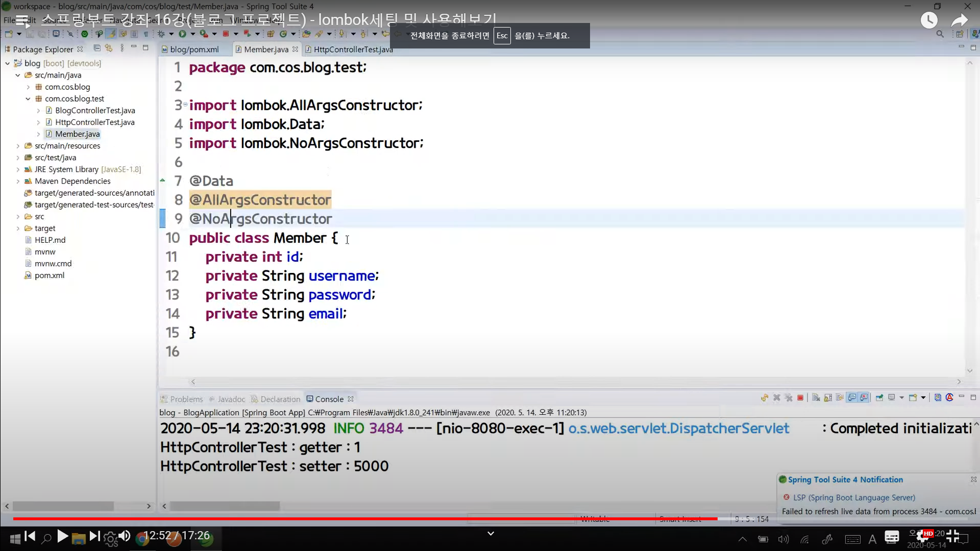
Task: Click the Pin Console icon
Action: (879, 398)
